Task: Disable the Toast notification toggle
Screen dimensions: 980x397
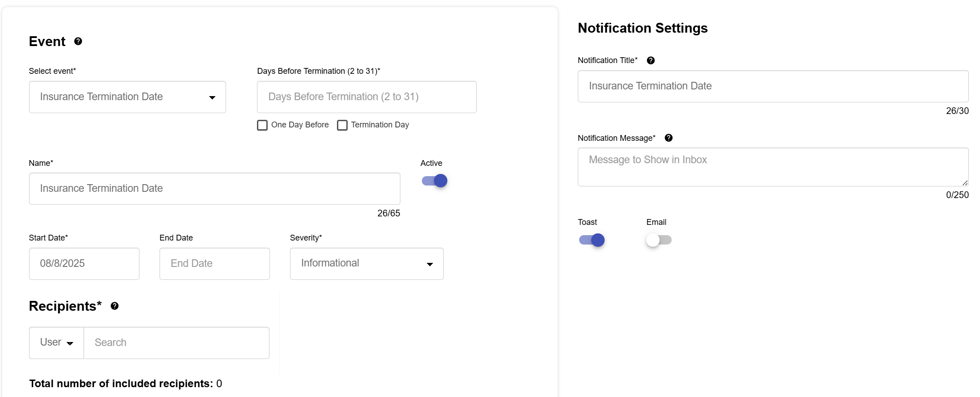Action: [x=592, y=241]
